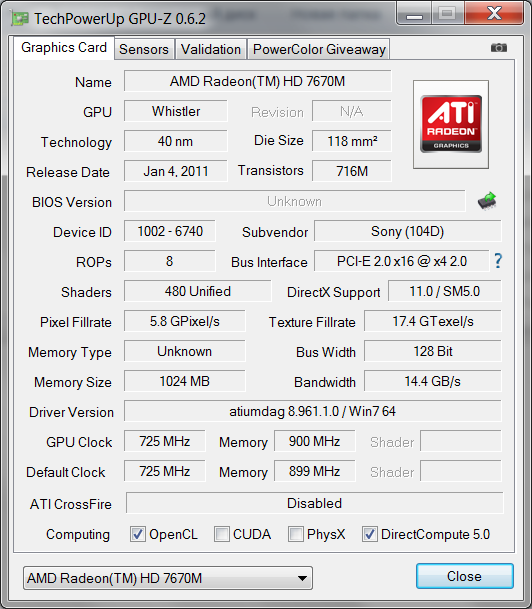This screenshot has height=609, width=532.
Task: Open the Validation tab
Action: pyautogui.click(x=211, y=49)
